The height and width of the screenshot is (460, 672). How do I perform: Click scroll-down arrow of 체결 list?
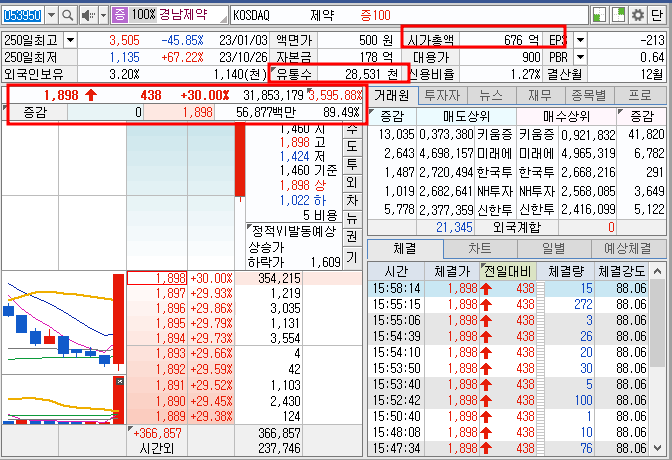tap(657, 448)
